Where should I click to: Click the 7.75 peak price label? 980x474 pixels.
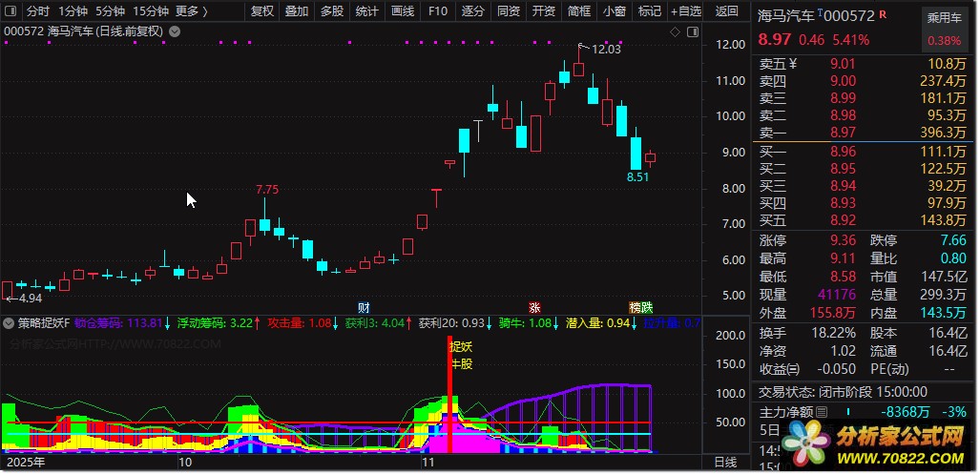click(x=267, y=191)
